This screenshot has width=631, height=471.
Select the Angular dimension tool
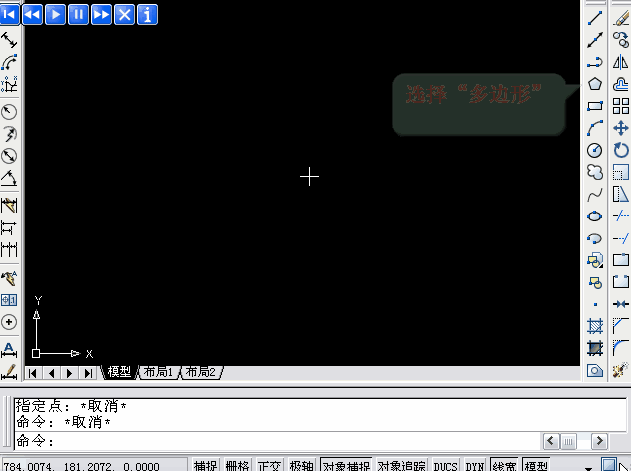tap(9, 178)
